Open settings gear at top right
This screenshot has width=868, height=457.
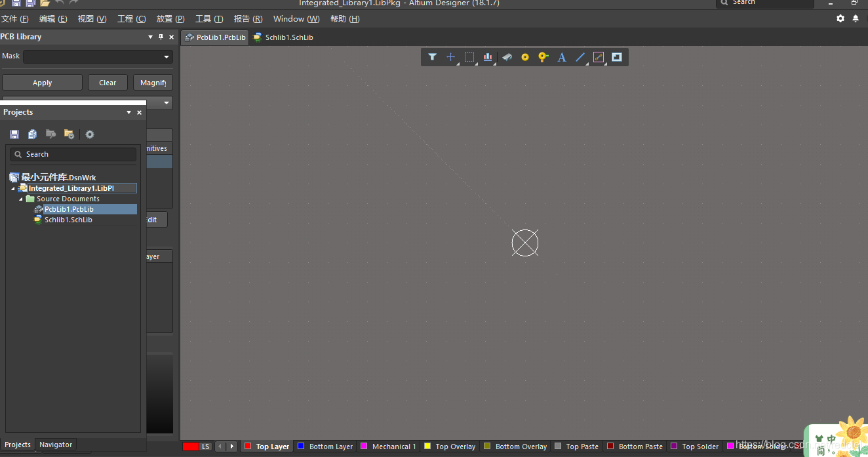coord(840,19)
